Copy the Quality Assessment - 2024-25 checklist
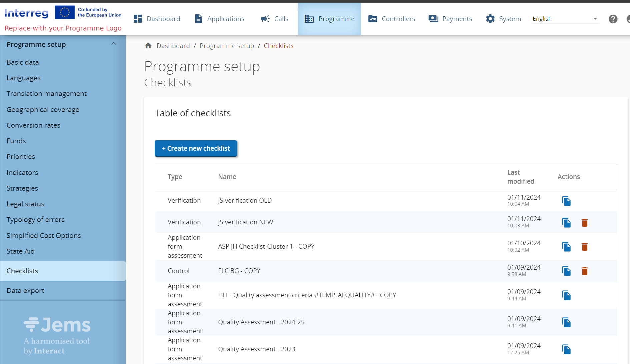Image resolution: width=630 pixels, height=364 pixels. [566, 322]
